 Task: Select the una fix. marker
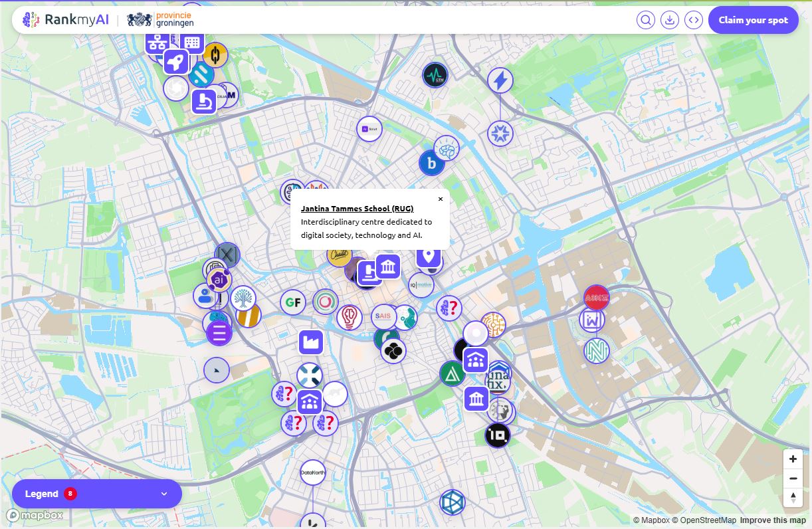tap(498, 380)
